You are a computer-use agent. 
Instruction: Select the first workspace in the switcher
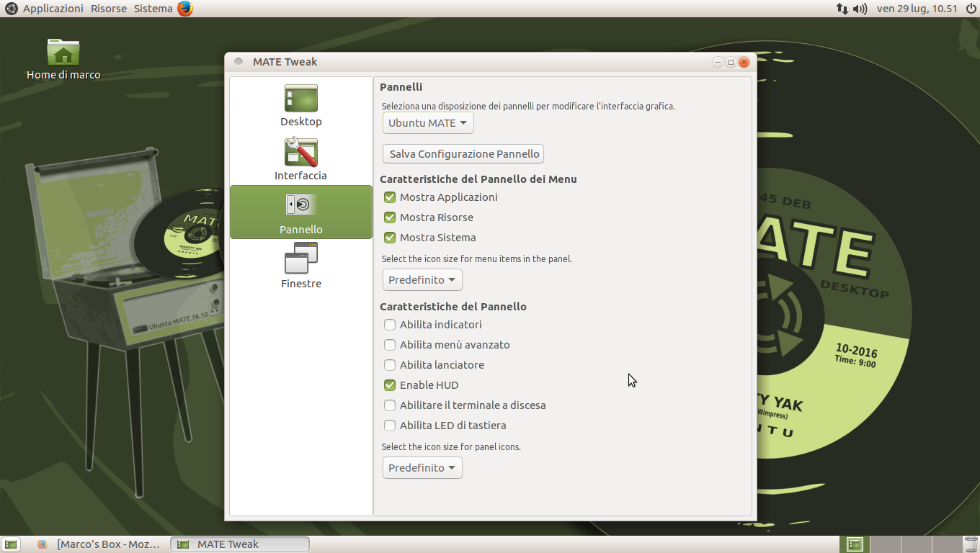click(855, 544)
